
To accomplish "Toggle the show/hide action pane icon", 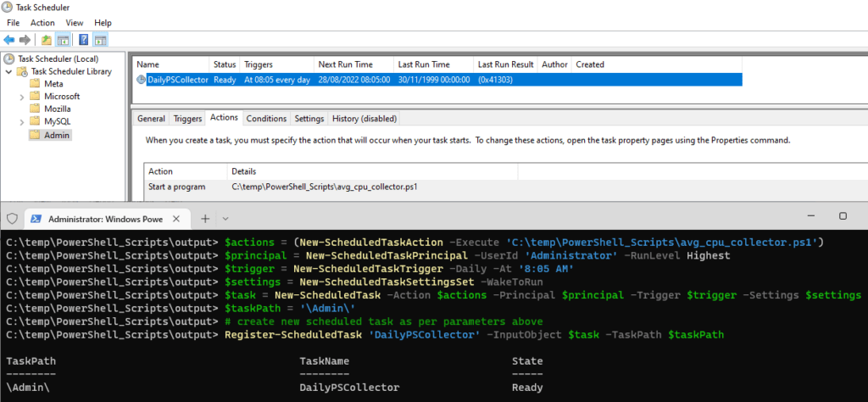I will pos(100,40).
